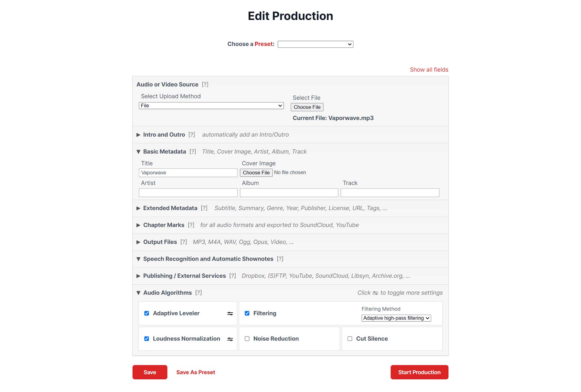Open help for Publishing / External Services
The image size is (581, 392).
(233, 276)
